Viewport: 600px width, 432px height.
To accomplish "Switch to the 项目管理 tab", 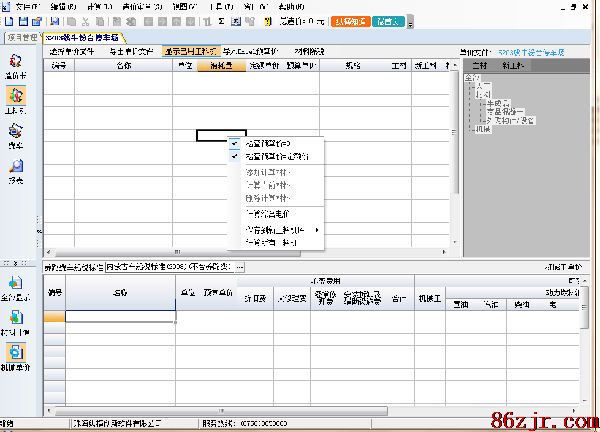I will click(x=20, y=37).
